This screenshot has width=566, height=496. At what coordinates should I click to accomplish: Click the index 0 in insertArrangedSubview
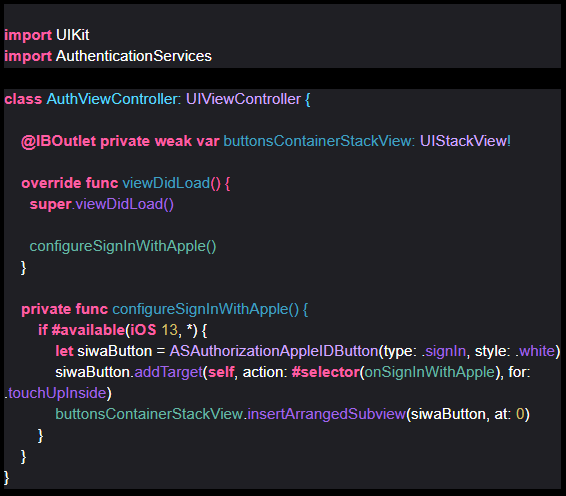point(520,414)
